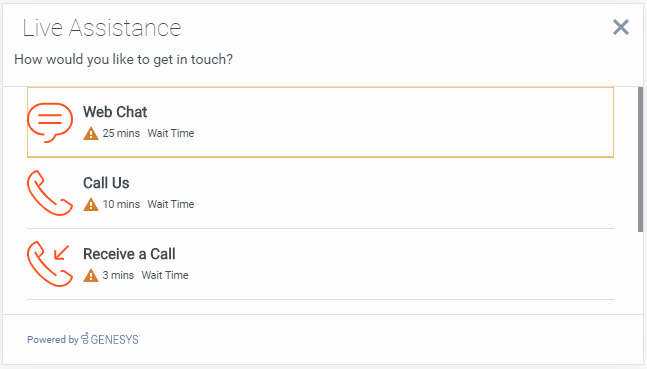Click the channel list vertical scrollbar thumb
The width and height of the screenshot is (647, 369).
[640, 159]
